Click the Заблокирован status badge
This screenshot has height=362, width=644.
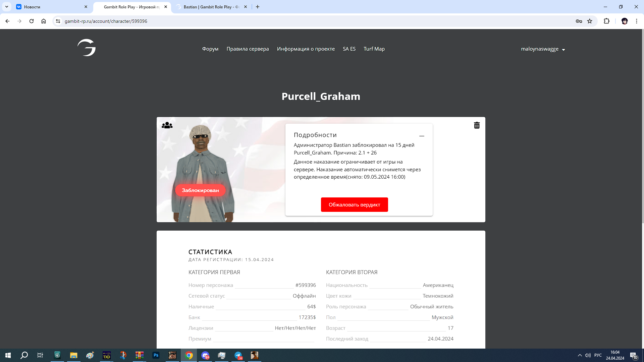click(x=200, y=190)
